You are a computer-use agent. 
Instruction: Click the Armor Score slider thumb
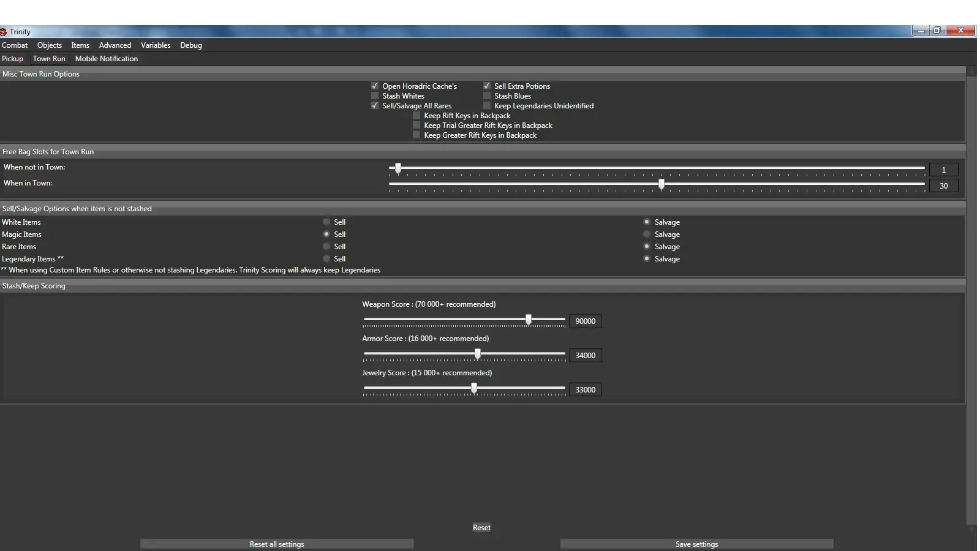click(x=478, y=354)
